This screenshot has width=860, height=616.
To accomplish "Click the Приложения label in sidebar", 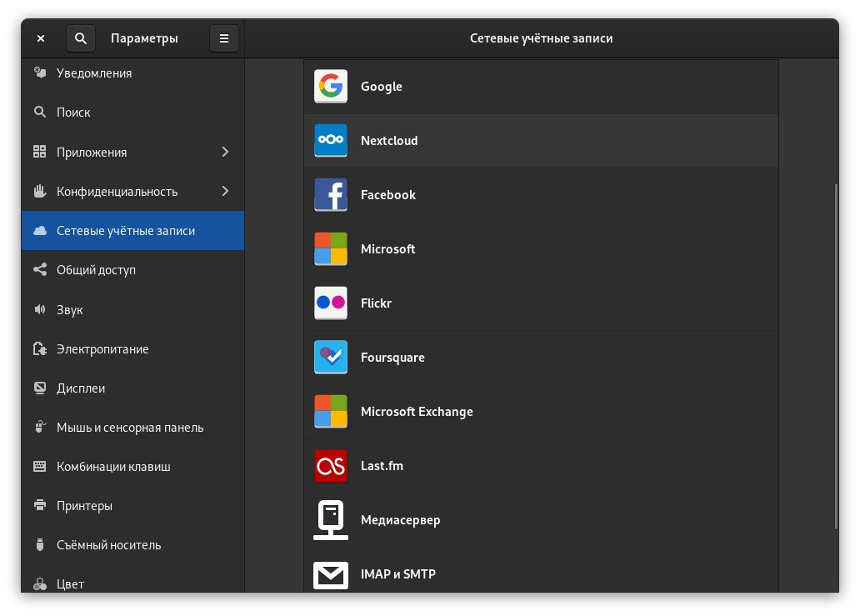I will pos(92,153).
